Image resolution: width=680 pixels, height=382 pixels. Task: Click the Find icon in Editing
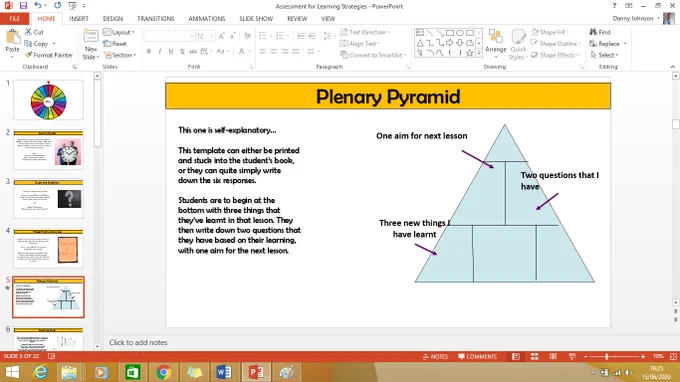(x=593, y=32)
